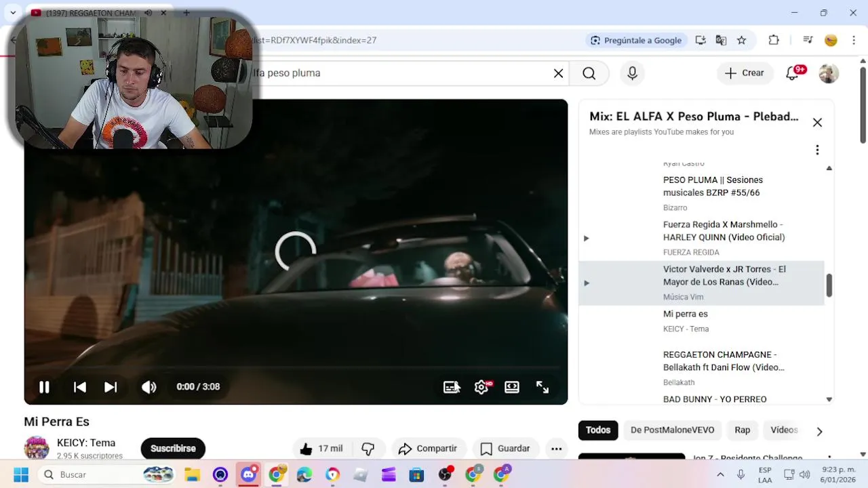The width and height of the screenshot is (868, 488).
Task: Select the De PostMaloneVEVO chip
Action: click(x=672, y=430)
